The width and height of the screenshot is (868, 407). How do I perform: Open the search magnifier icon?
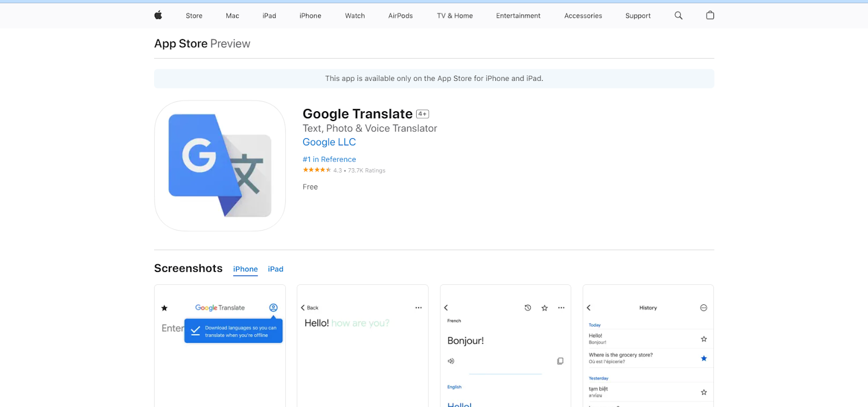tap(678, 15)
